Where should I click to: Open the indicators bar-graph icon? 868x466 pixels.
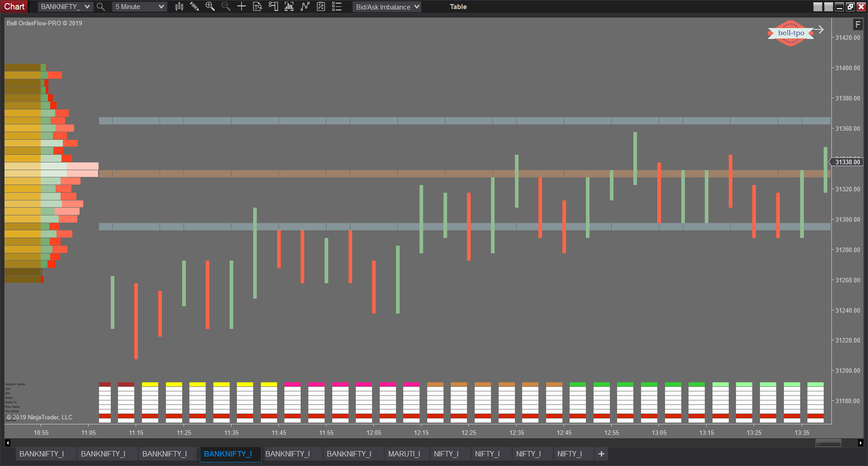pyautogui.click(x=289, y=7)
